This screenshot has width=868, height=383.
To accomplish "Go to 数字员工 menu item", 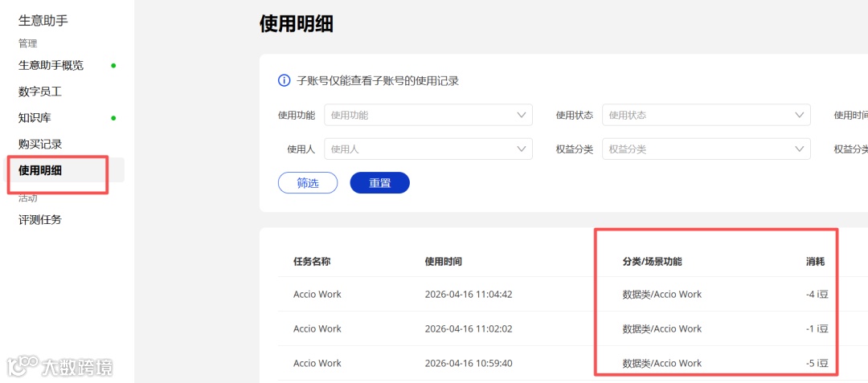I will pos(40,92).
